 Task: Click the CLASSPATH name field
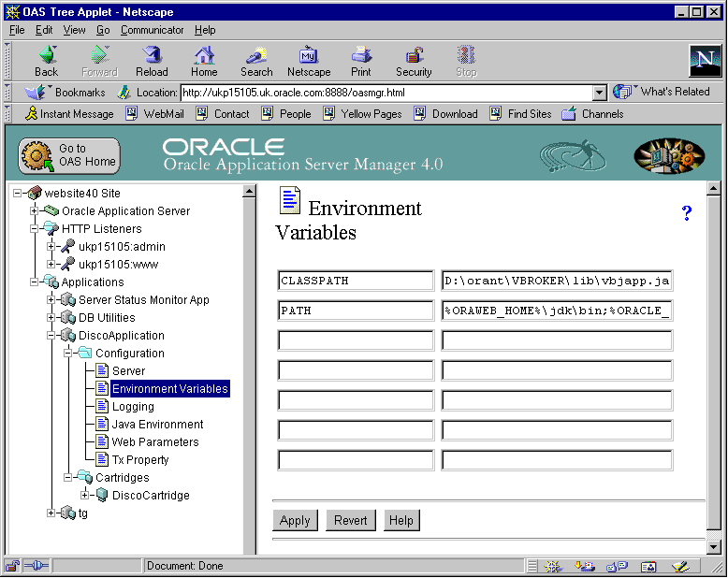[356, 281]
